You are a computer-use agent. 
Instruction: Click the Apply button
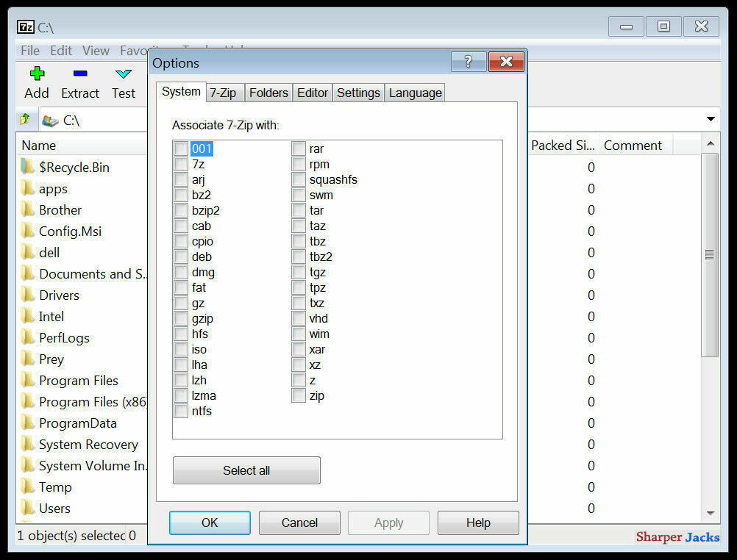click(x=388, y=523)
